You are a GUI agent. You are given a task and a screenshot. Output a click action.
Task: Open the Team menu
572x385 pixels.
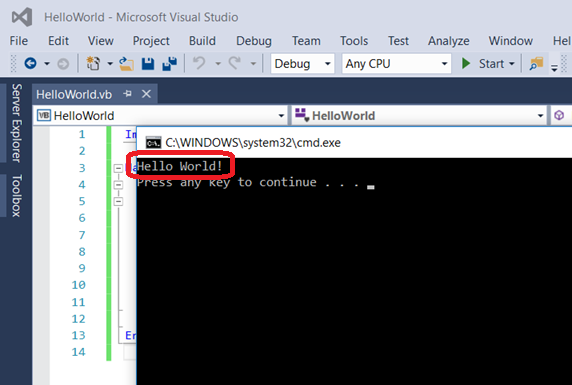click(306, 41)
